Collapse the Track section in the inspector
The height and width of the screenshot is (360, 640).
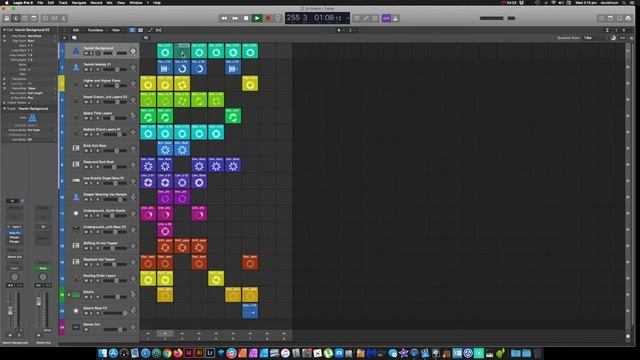pos(4,109)
